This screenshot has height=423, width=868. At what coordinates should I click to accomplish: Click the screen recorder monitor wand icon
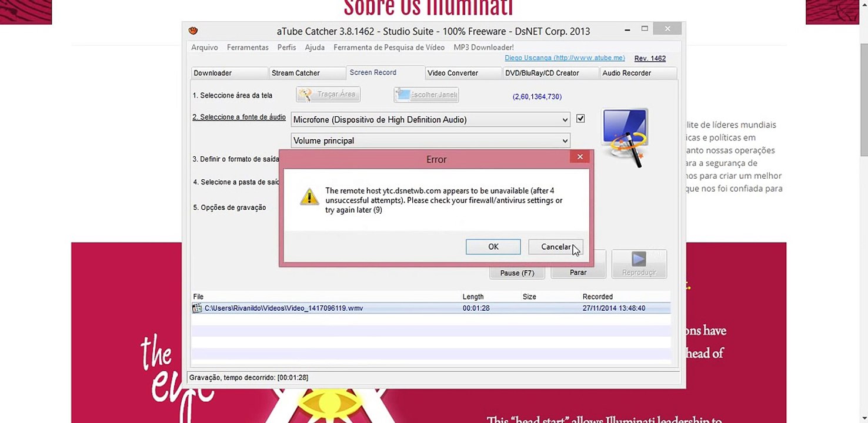point(626,138)
